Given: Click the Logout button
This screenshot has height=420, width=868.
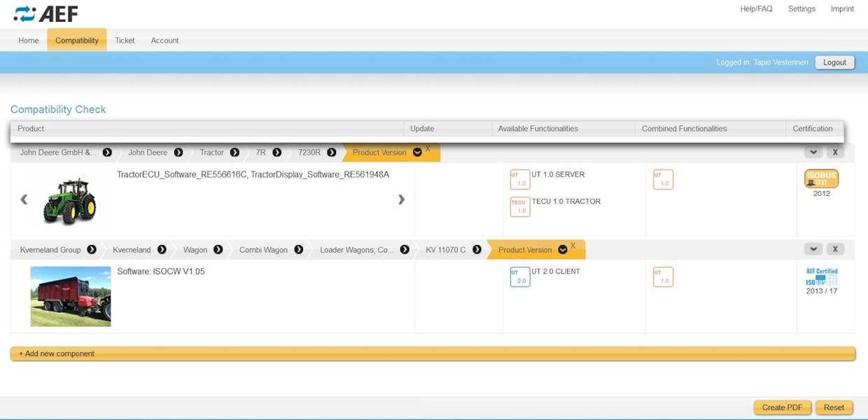Looking at the screenshot, I should coord(834,62).
